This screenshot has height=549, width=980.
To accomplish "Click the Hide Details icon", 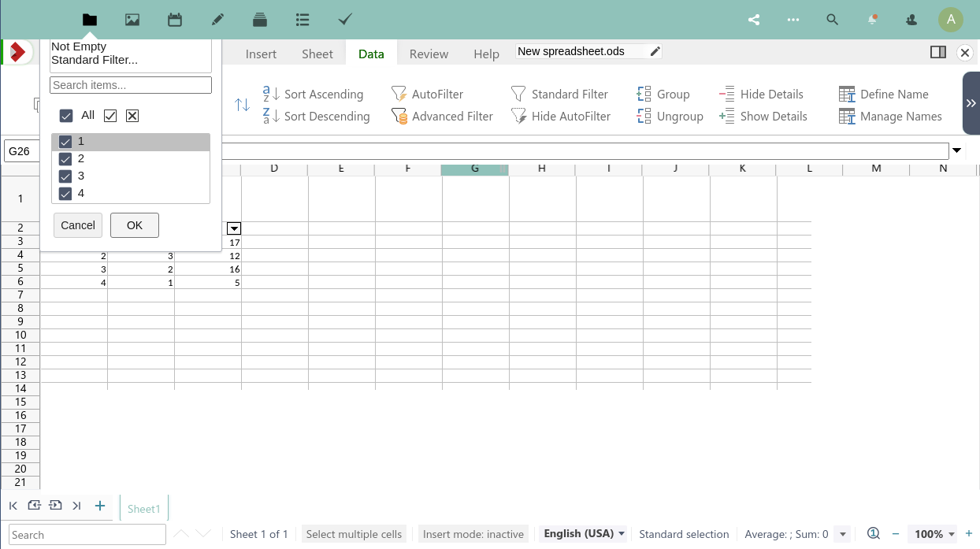I will (x=761, y=94).
